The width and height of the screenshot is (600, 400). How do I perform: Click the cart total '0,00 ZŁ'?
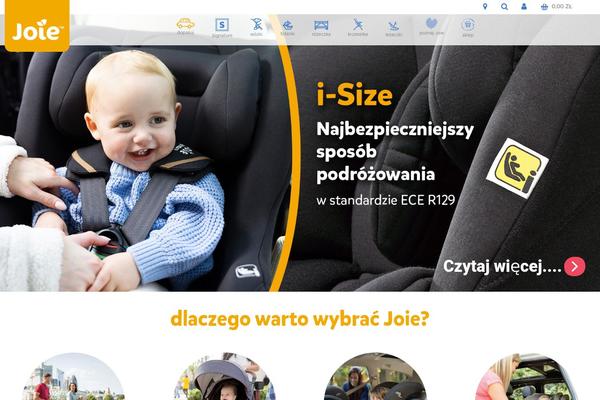tap(561, 7)
